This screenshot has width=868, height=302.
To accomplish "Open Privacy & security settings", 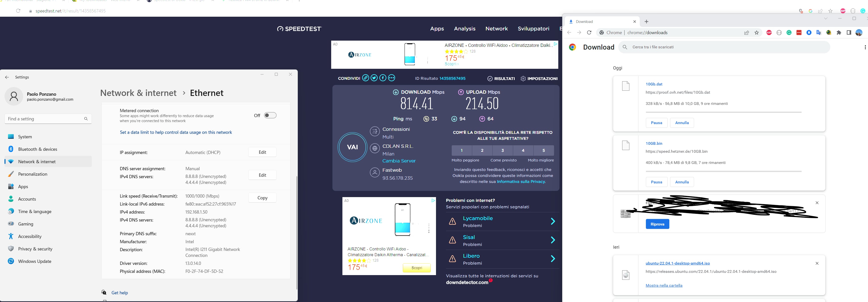I will point(48,248).
